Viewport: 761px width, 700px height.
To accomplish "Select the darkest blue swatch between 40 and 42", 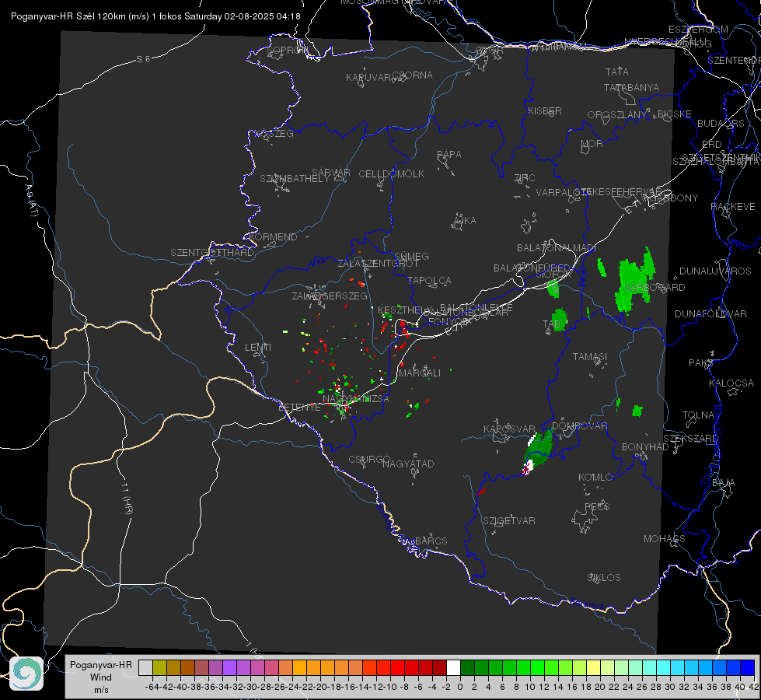I will [748, 667].
